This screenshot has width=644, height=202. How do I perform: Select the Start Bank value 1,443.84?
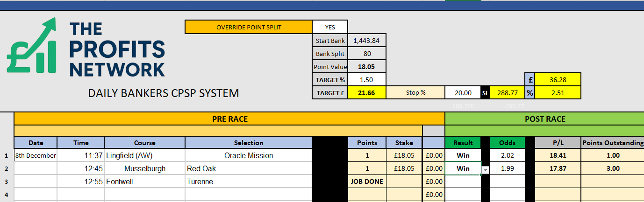click(x=366, y=41)
